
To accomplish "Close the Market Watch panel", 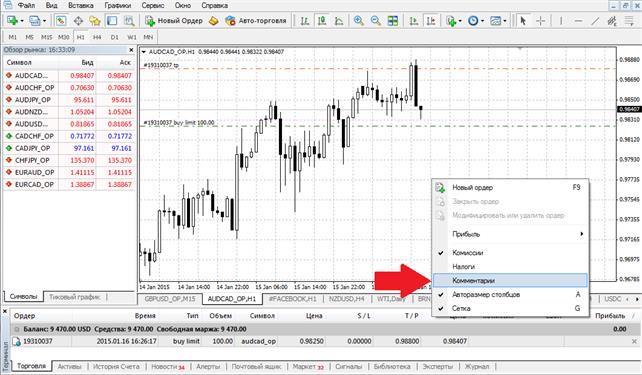I will [131, 50].
